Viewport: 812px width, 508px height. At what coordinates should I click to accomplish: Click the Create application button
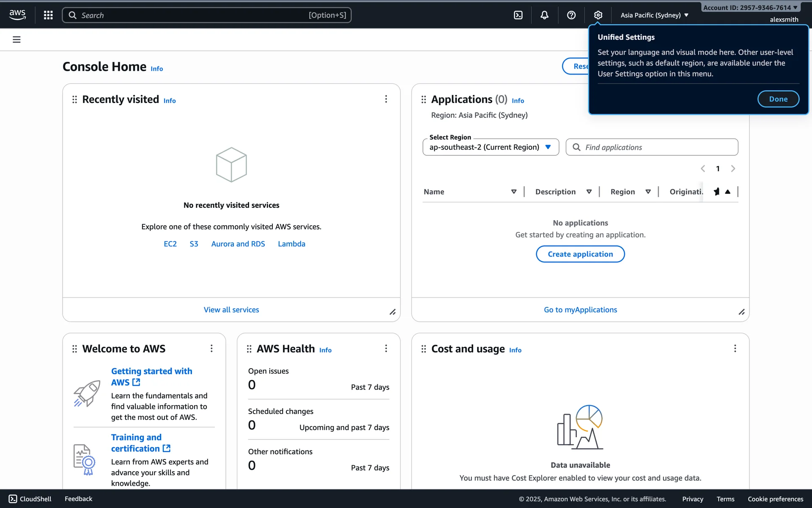click(x=580, y=254)
